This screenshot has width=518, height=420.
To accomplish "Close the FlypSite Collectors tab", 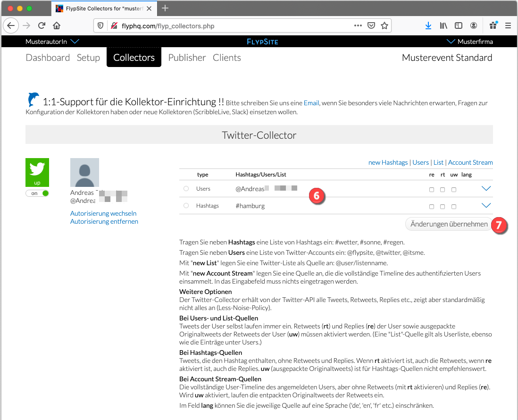I will tap(149, 8).
